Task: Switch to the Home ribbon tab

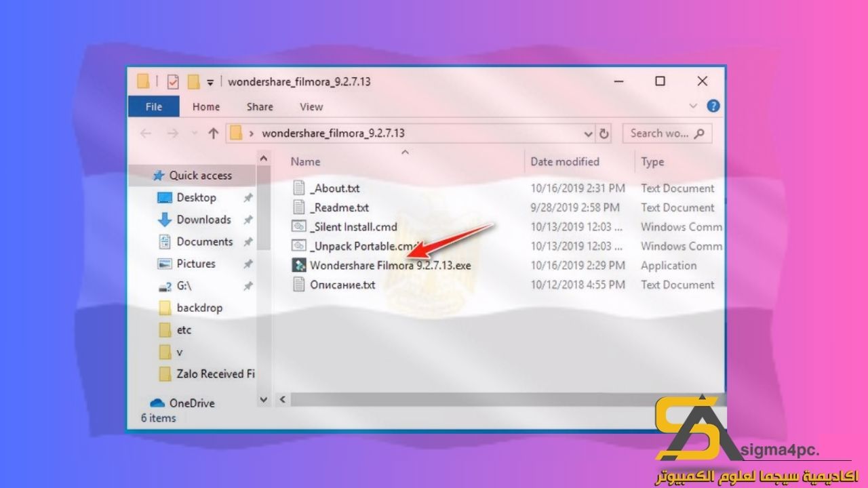Action: point(206,106)
